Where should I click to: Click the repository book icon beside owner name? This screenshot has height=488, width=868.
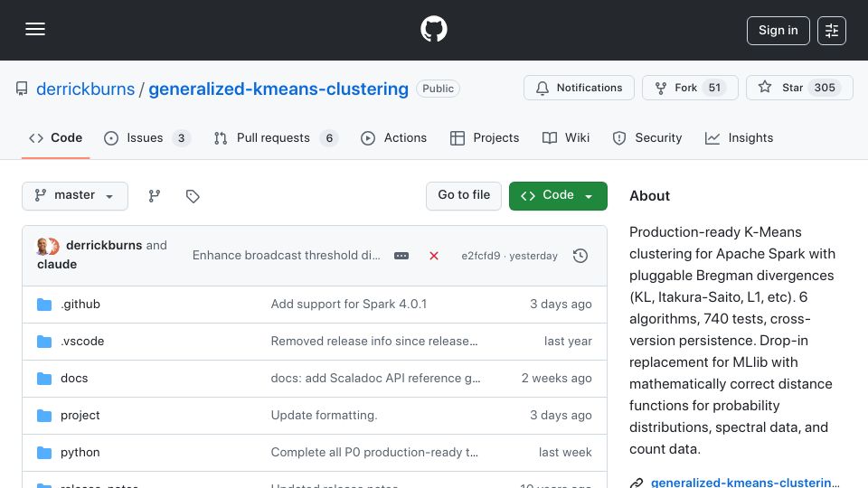click(22, 89)
